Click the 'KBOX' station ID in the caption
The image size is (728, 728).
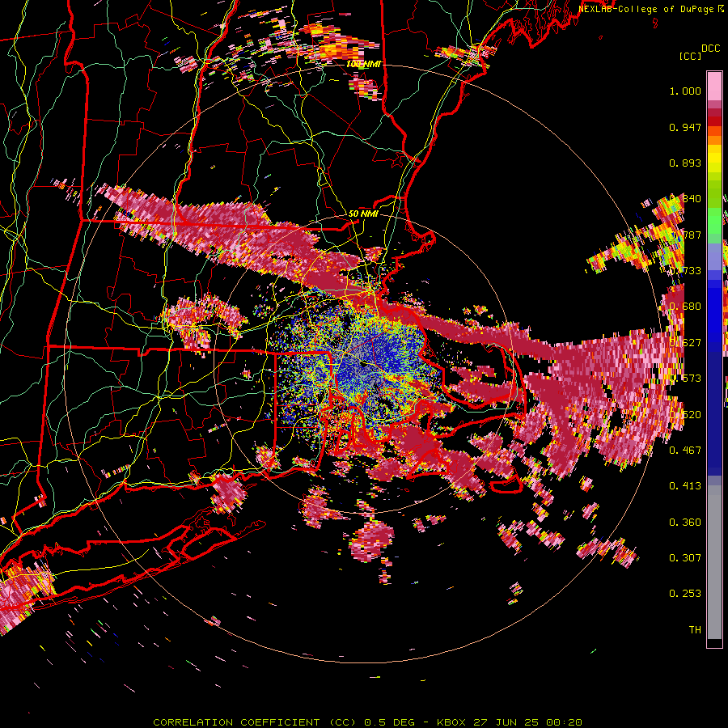point(451,722)
